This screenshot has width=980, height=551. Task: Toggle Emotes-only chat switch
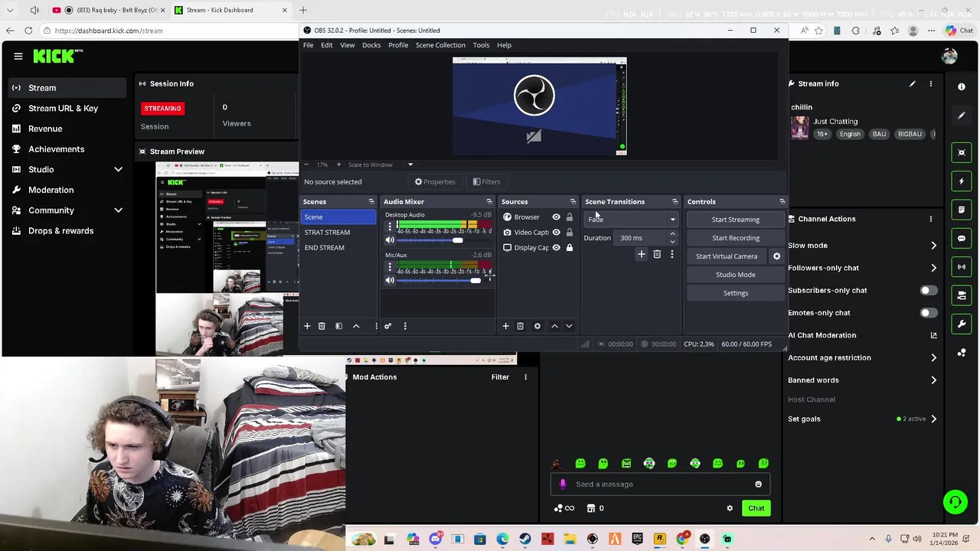click(x=928, y=312)
